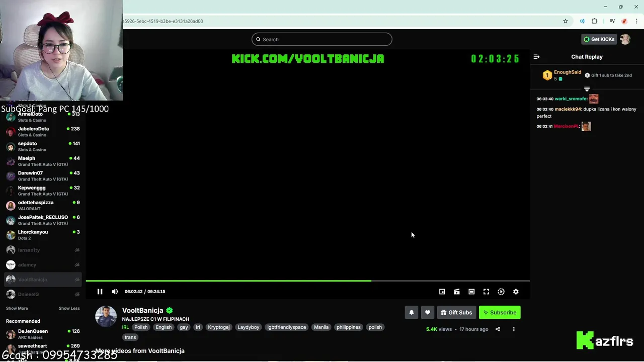This screenshot has height=362, width=644.
Task: Click the browser address bar URL
Action: tap(164, 21)
